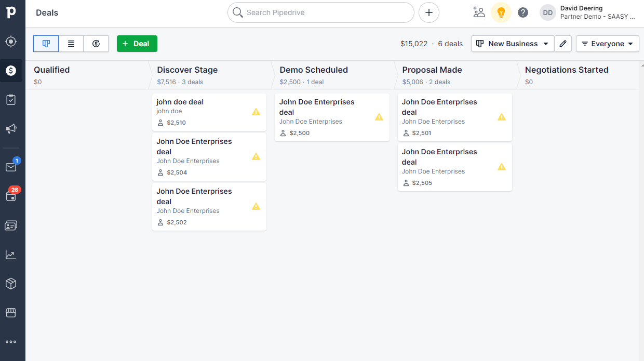Image resolution: width=644 pixels, height=361 pixels.
Task: Open Insights chart icon in sidebar
Action: coord(11,255)
